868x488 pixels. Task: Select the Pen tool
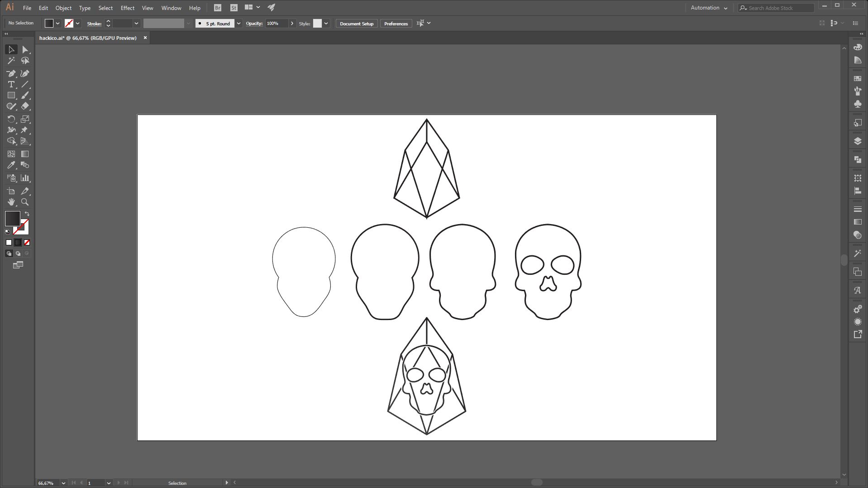pyautogui.click(x=11, y=74)
